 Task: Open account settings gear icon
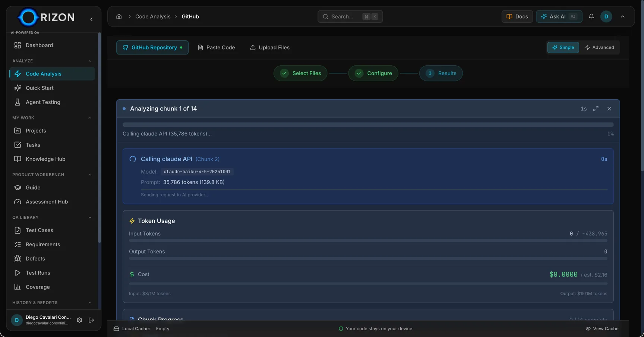click(79, 320)
